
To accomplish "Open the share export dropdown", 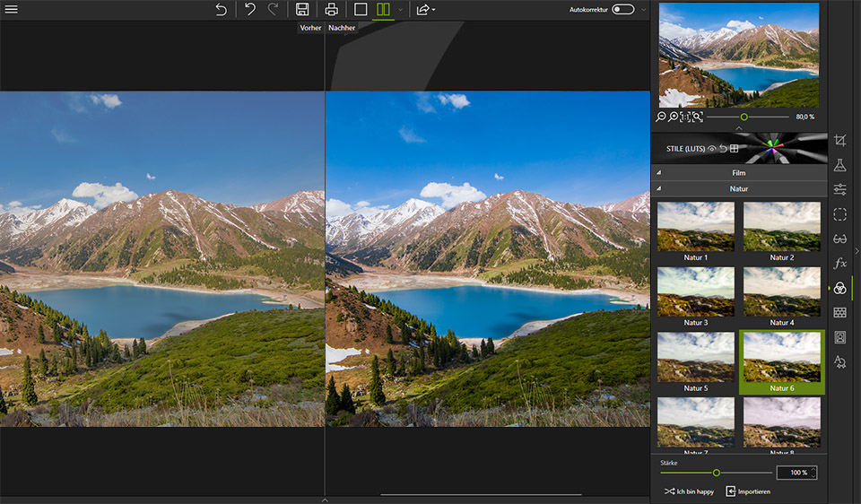I will (425, 10).
